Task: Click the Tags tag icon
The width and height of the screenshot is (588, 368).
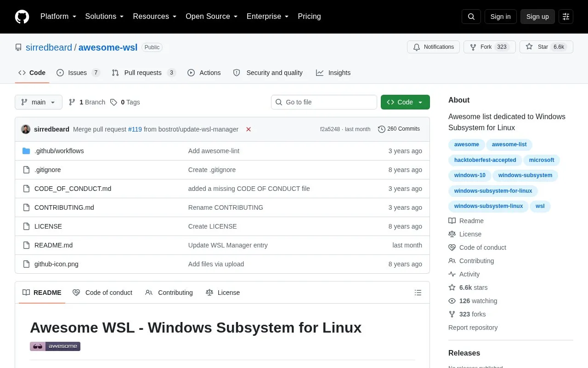Action: 113,102
